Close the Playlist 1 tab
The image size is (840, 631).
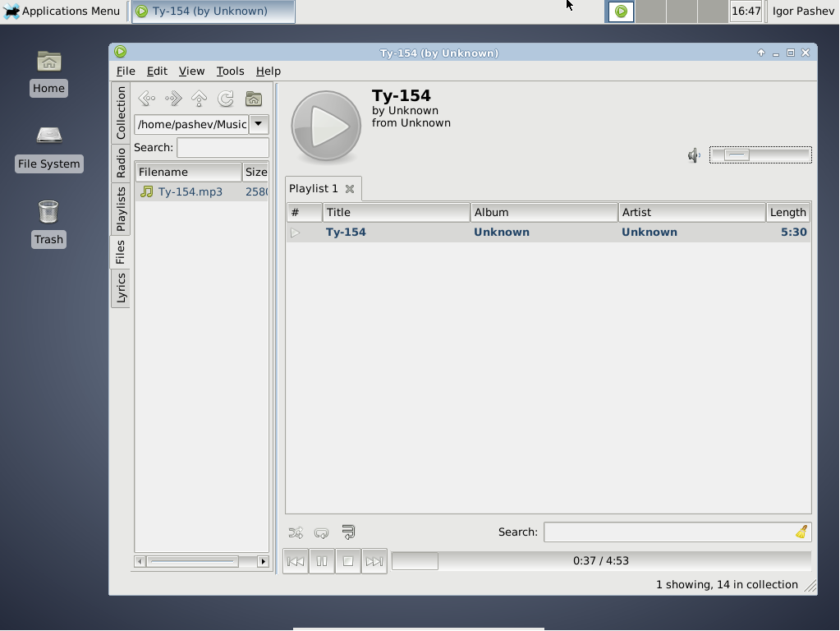350,189
